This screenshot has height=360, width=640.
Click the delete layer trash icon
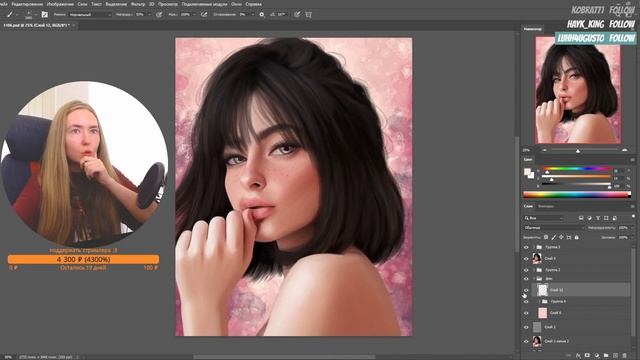625,356
